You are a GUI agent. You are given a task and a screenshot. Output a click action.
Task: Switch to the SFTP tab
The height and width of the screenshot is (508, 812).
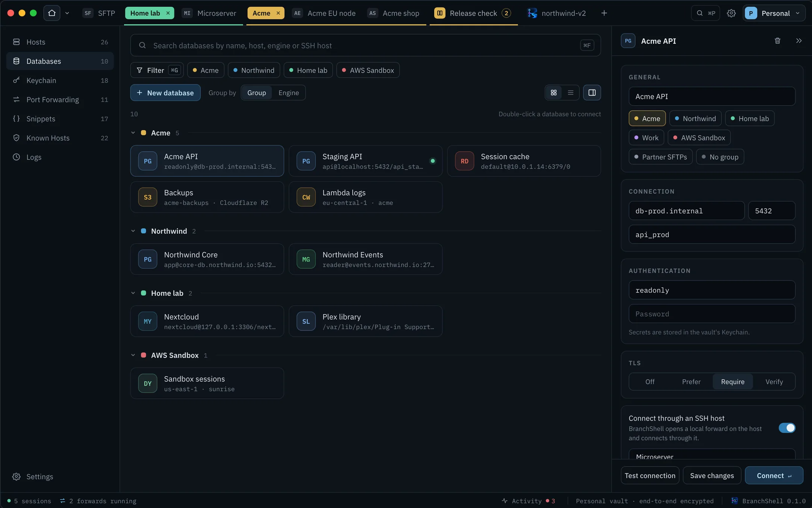pyautogui.click(x=99, y=13)
